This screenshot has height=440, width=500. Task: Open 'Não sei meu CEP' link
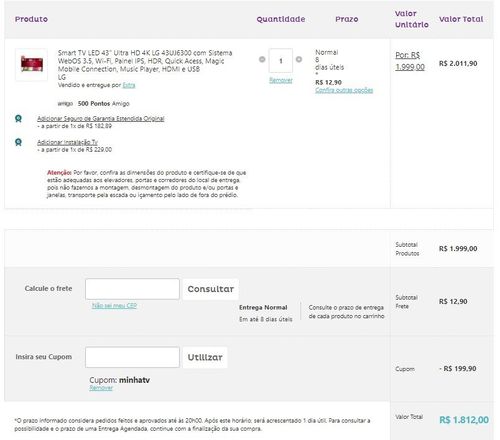114,306
